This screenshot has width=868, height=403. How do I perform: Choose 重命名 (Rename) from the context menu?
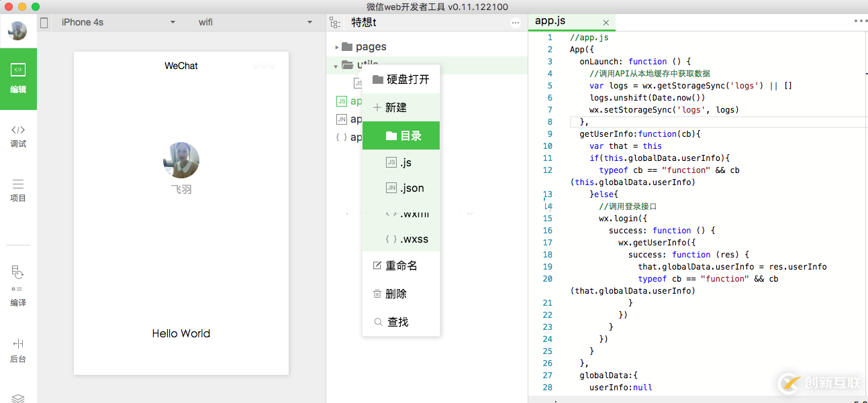pyautogui.click(x=401, y=266)
